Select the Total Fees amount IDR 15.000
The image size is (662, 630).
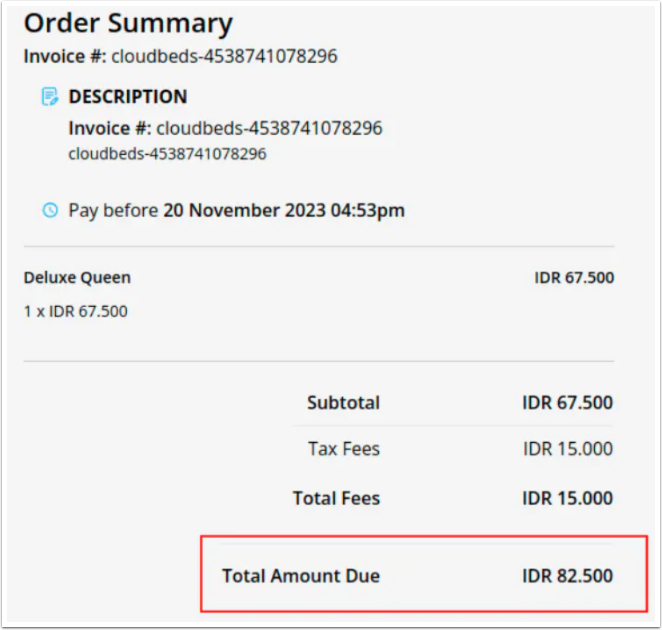tap(567, 498)
